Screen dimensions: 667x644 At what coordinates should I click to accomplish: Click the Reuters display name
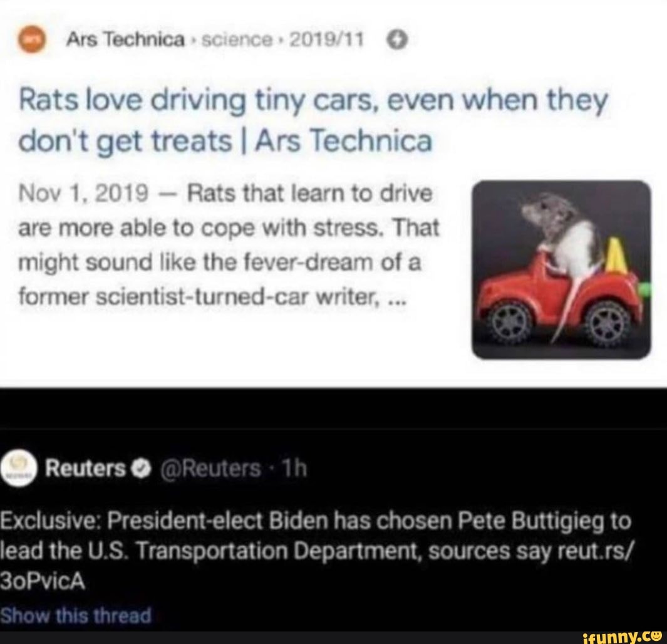coord(86,469)
